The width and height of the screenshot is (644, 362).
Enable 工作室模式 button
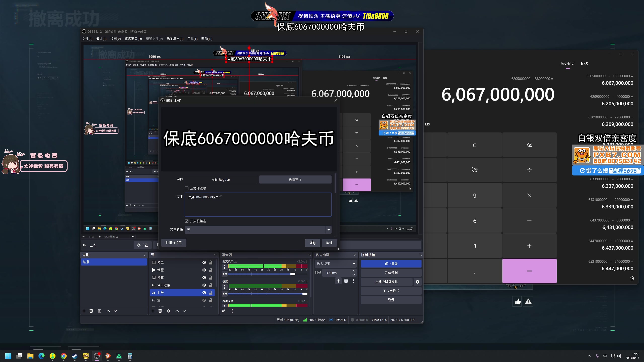(391, 291)
